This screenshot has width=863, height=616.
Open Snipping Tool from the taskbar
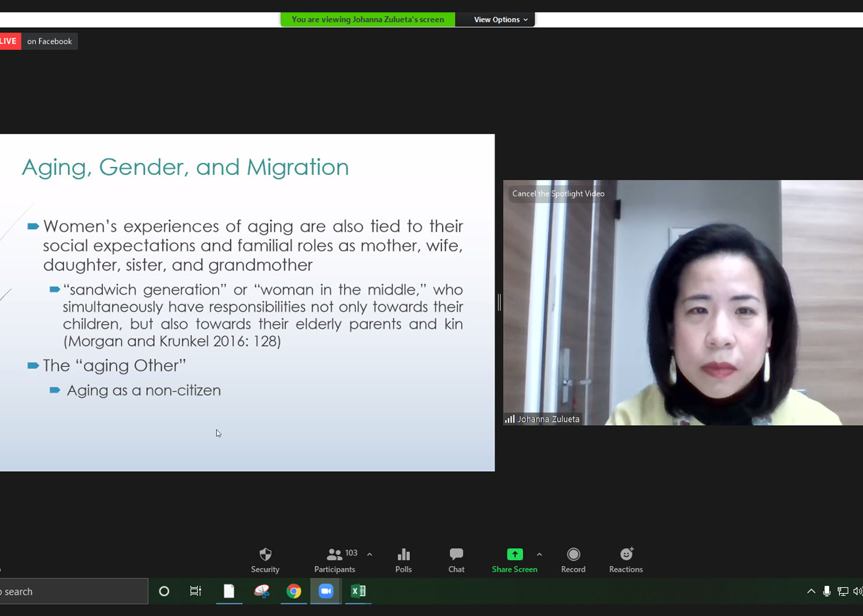262,591
